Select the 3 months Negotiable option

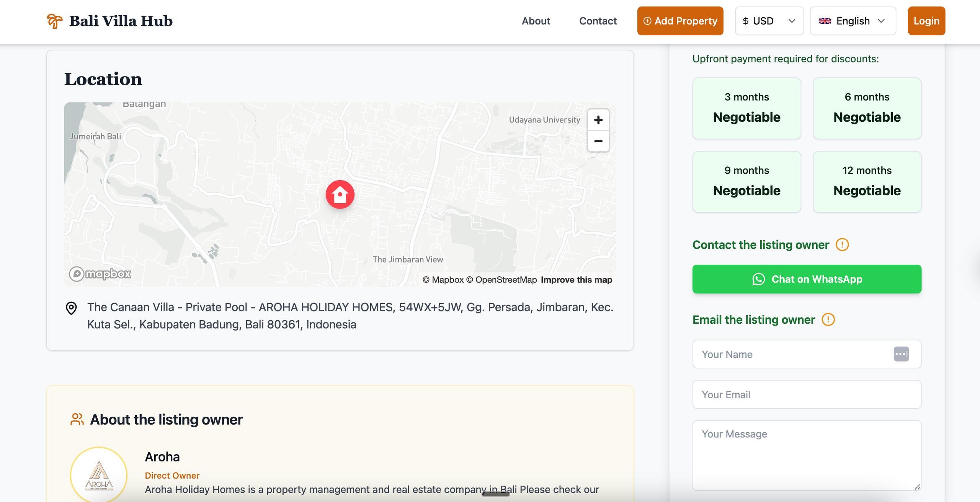[x=746, y=108]
